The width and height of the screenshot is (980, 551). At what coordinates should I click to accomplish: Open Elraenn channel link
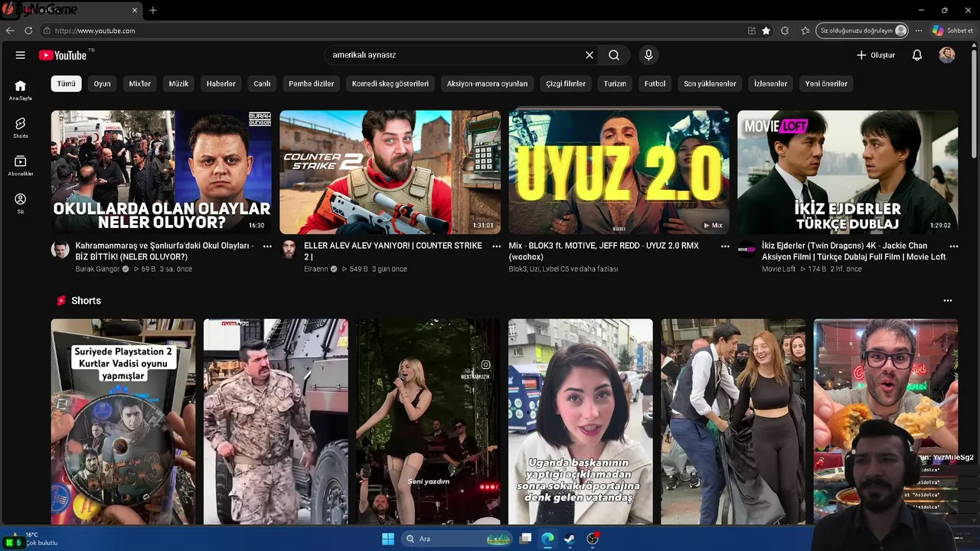pos(315,269)
